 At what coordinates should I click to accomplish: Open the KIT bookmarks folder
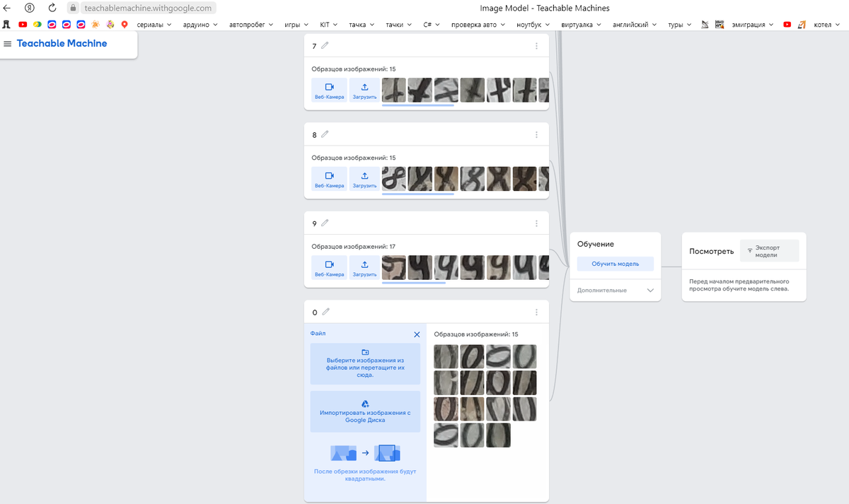329,24
